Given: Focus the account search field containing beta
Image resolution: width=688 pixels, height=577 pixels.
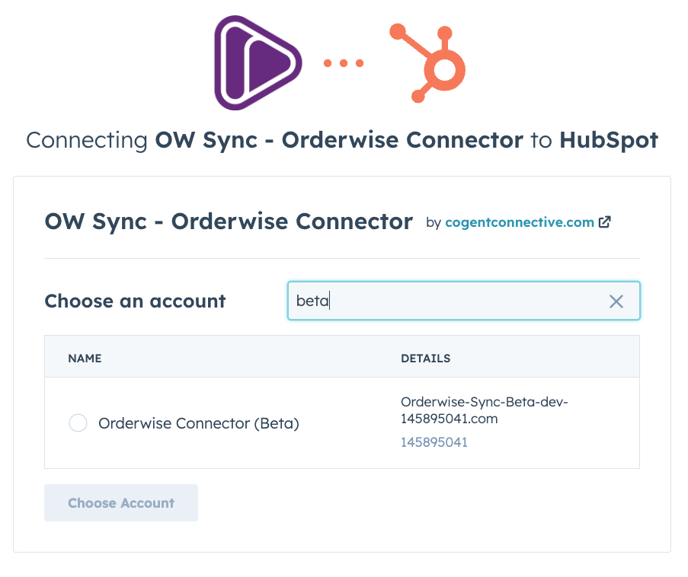Looking at the screenshot, I should pos(464,301).
